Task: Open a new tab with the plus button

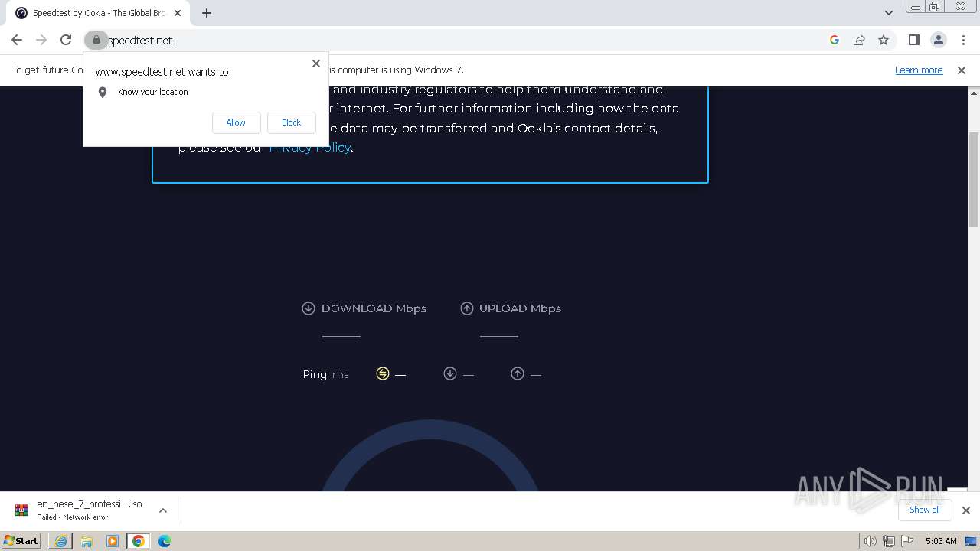Action: 207,12
